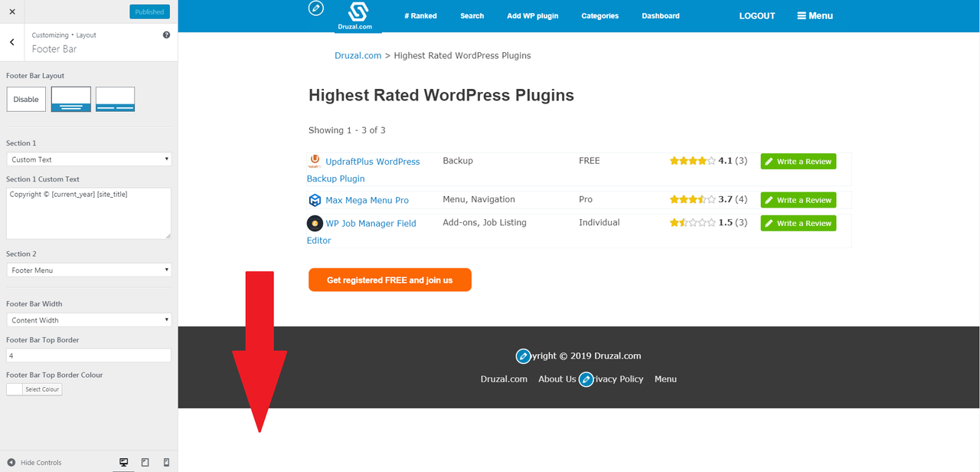
Task: Open the Search menu item
Action: click(x=472, y=15)
